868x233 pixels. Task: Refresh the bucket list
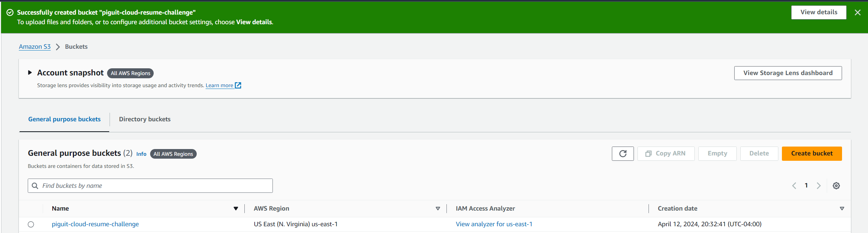(x=623, y=154)
